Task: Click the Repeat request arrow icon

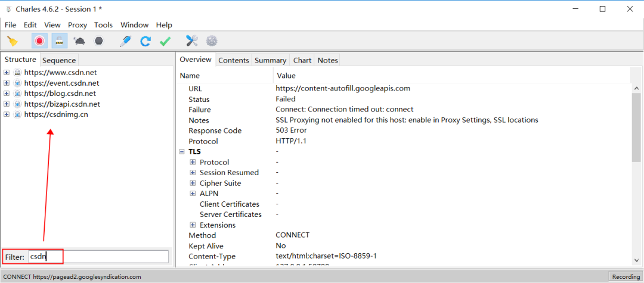Action: coord(145,41)
